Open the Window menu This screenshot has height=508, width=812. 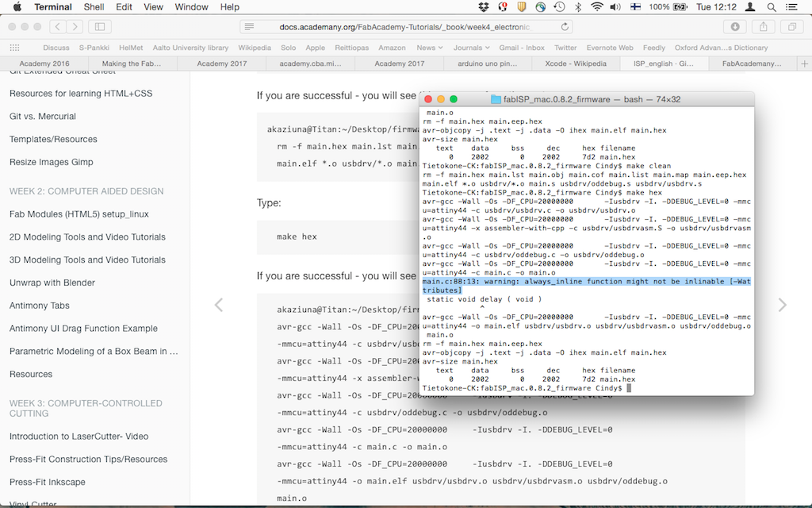[x=191, y=6]
